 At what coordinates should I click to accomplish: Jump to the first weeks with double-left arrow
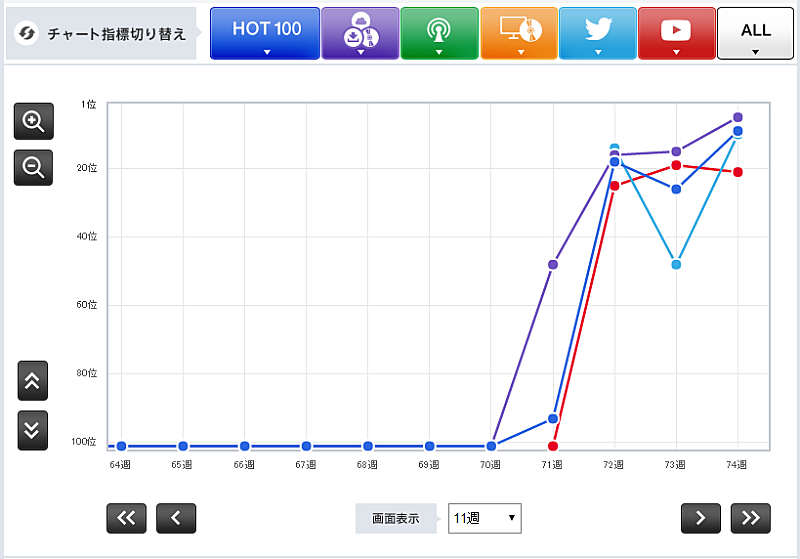(x=126, y=517)
